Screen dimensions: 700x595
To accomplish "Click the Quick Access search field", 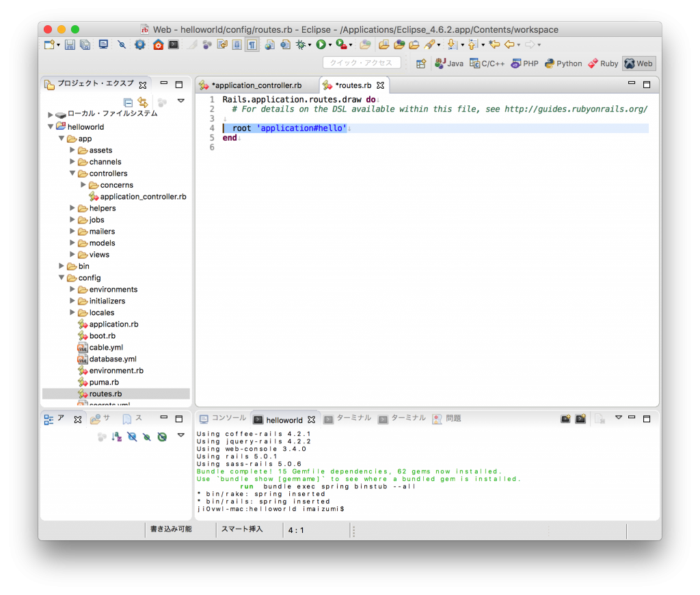I will (x=362, y=63).
